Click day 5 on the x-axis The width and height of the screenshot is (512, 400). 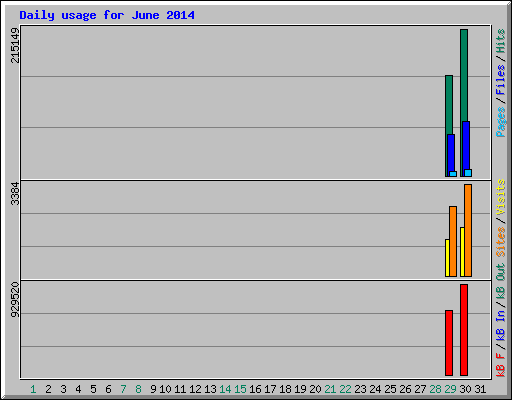93,389
